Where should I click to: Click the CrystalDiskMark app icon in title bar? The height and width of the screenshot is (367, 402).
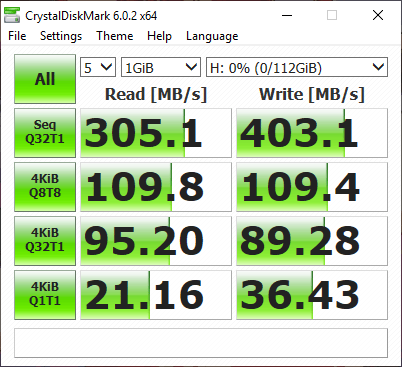pyautogui.click(x=12, y=15)
